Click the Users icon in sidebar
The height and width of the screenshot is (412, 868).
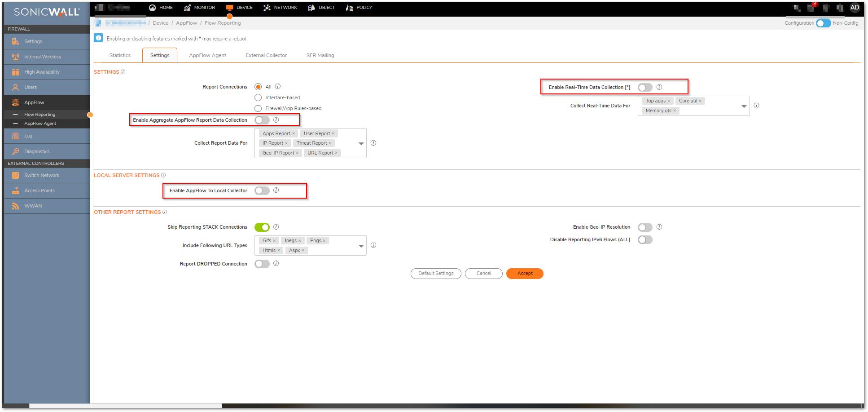click(x=16, y=87)
